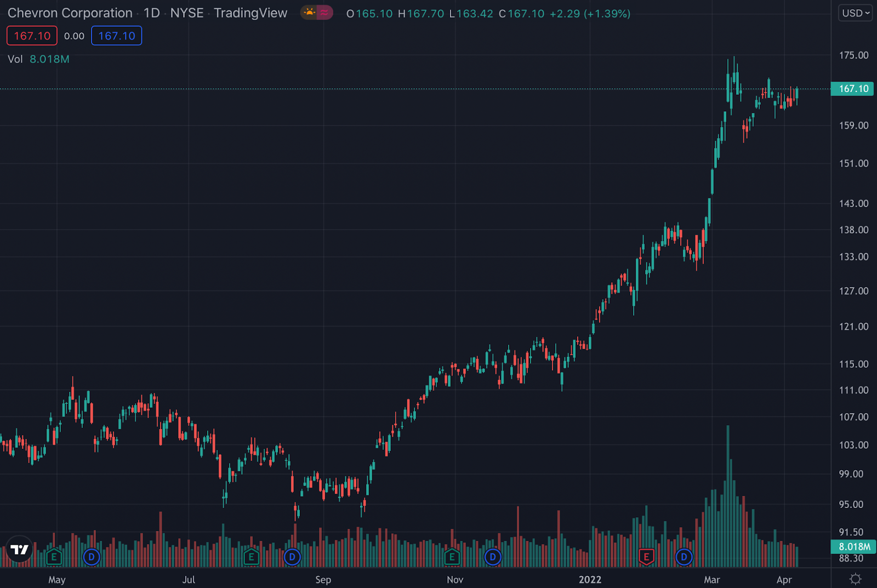Image resolution: width=877 pixels, height=588 pixels.
Task: Click the 88.30 price axis label
Action: [x=851, y=558]
